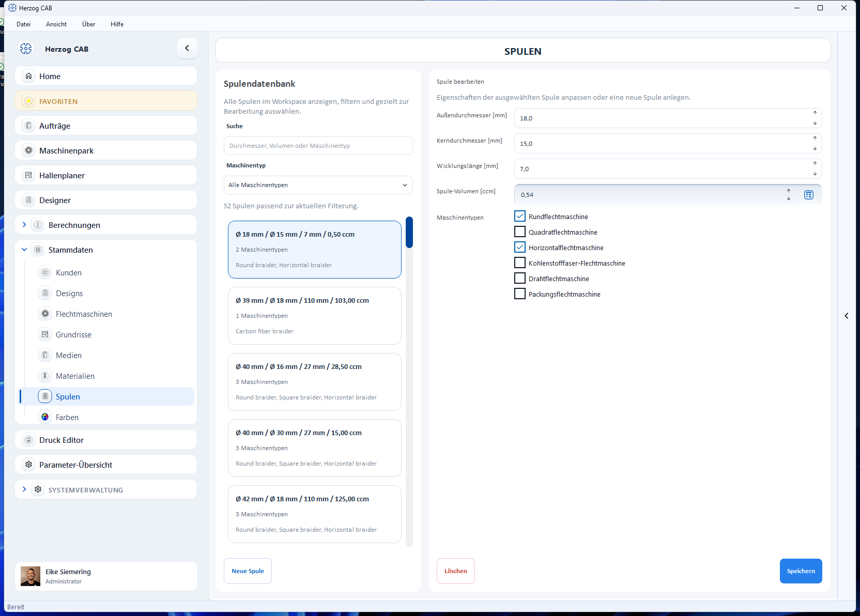Expand the Systemverwaltung section chevron
Image resolution: width=860 pixels, height=616 pixels.
point(24,489)
